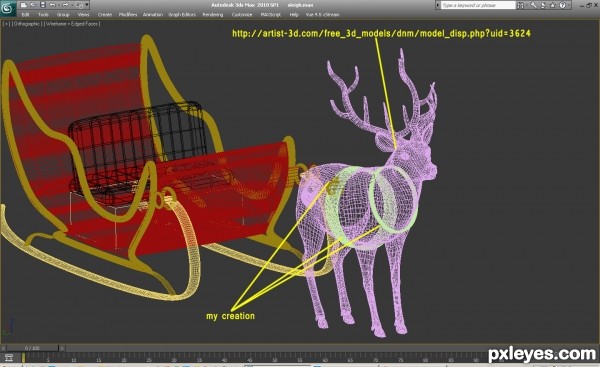Open the Vue 9.5 xStream menu
The image size is (600, 367).
coord(322,15)
